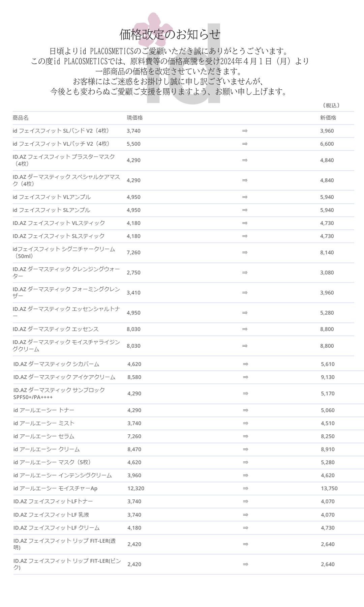The width and height of the screenshot is (364, 607).
Task: Select the 商品名 column header
Action: coord(21,118)
